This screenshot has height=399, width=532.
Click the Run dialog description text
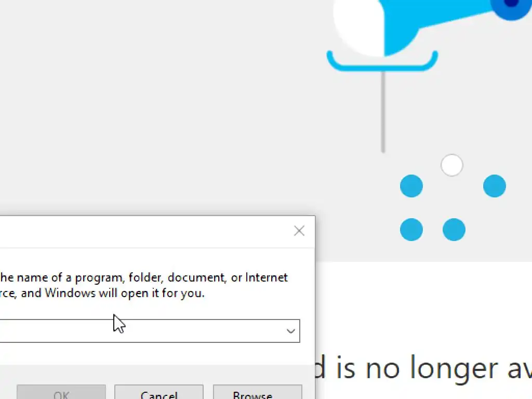[144, 285]
